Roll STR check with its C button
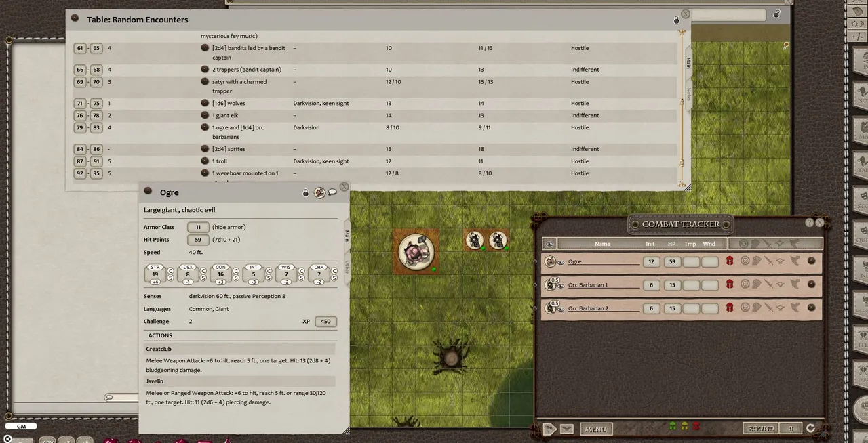 171,271
